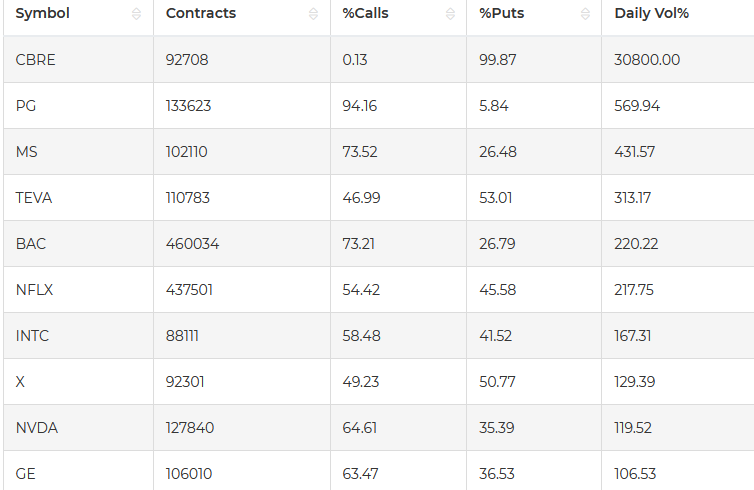Viewport: 754px width, 490px height.
Task: Click the NVDA symbol cell
Action: coord(37,428)
